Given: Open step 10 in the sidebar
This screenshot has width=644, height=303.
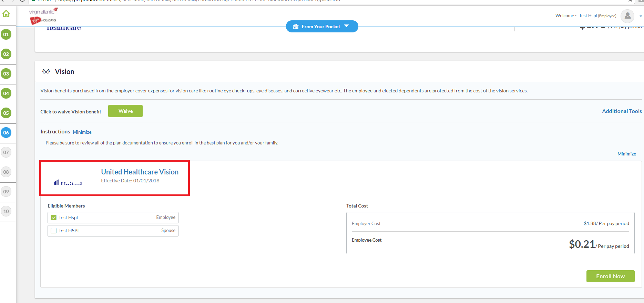Looking at the screenshot, I should (x=6, y=211).
